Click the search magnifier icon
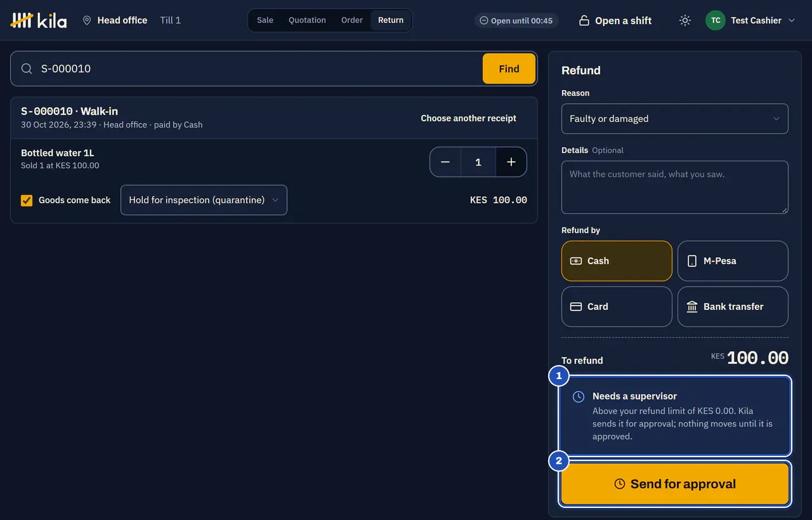Viewport: 812px width, 520px height. point(27,69)
